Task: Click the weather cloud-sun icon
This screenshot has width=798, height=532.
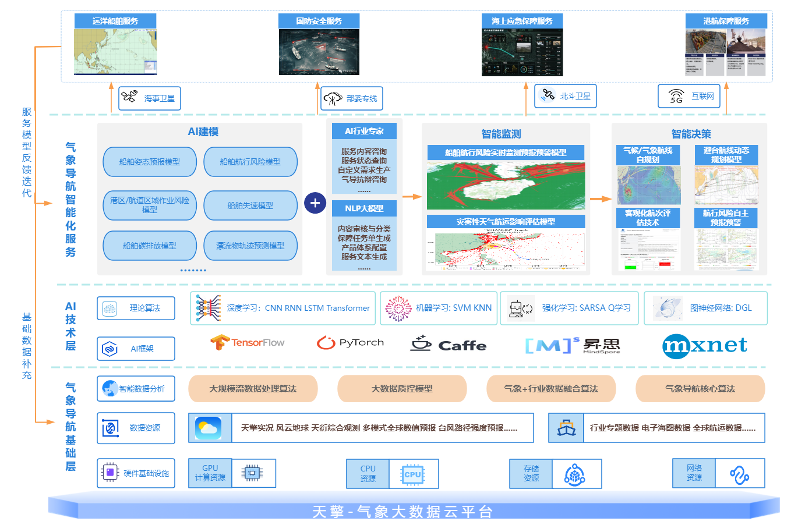Action: pos(209,428)
